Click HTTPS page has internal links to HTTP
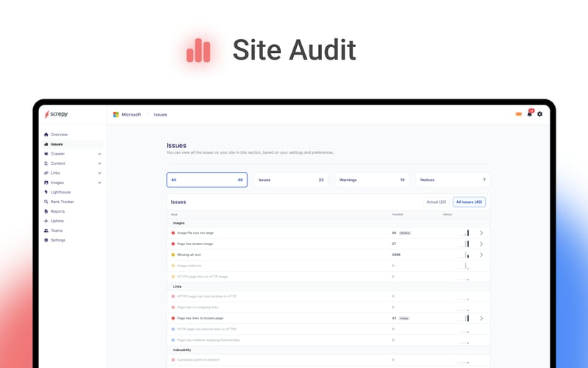This screenshot has height=368, width=588. 329,297
